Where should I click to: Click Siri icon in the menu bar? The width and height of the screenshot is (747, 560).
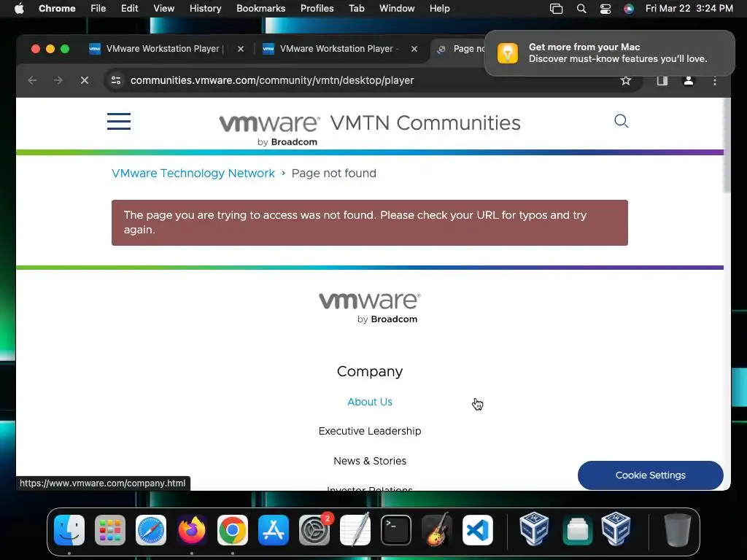pyautogui.click(x=629, y=9)
